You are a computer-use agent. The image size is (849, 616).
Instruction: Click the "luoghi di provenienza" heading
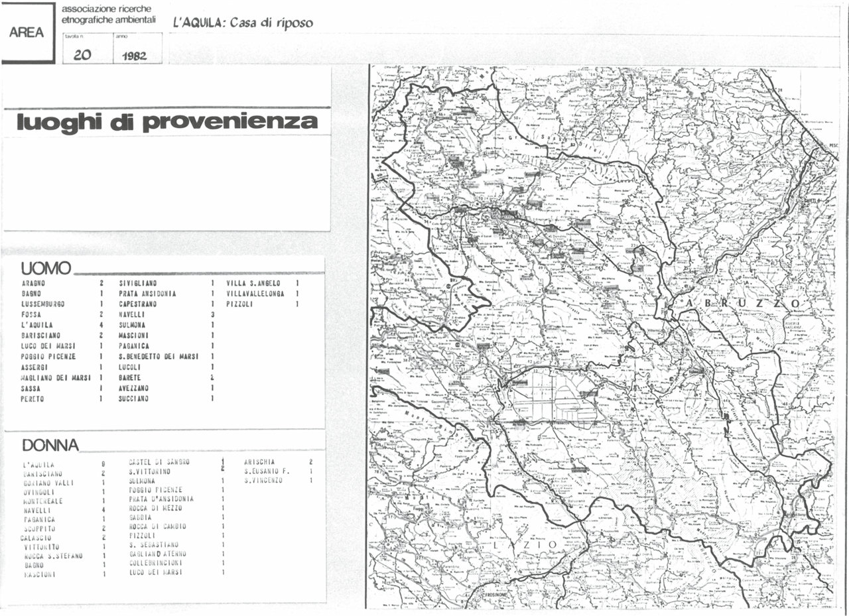point(166,121)
